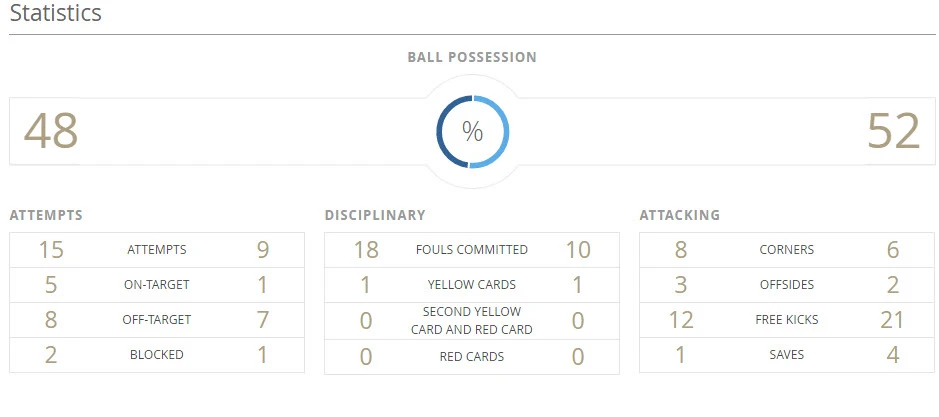
Task: Click the ball possession donut chart
Action: tap(472, 132)
